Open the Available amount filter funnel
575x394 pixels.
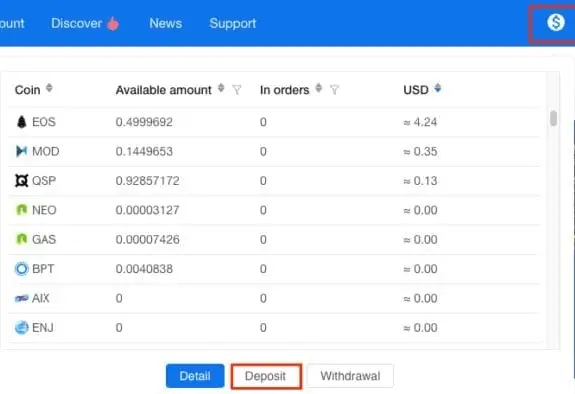point(237,90)
